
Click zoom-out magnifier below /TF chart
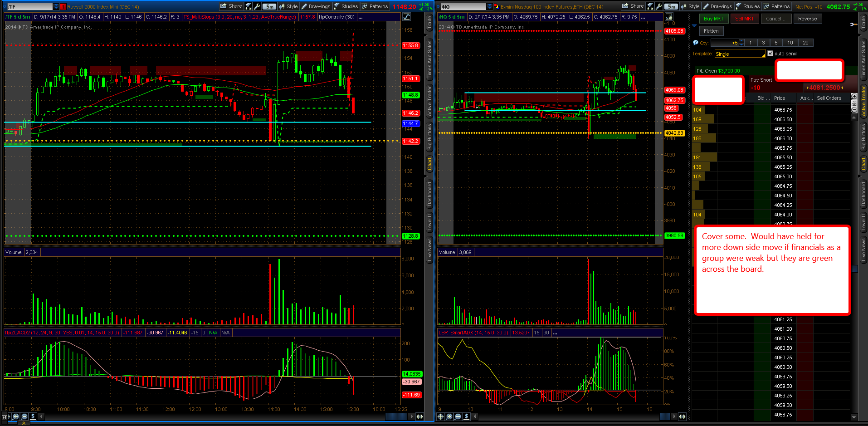coord(24,416)
